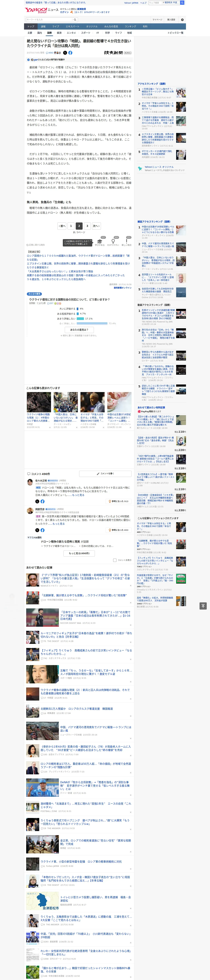The image size is (210, 980).
Task: Share 岡部芳彦 comment on X
Action: point(37,530)
